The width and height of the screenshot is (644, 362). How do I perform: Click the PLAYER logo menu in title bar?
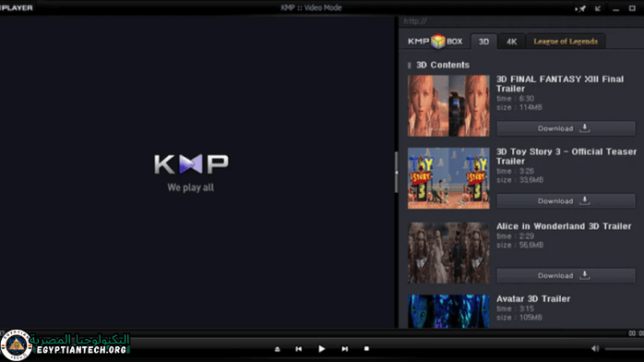tap(17, 7)
